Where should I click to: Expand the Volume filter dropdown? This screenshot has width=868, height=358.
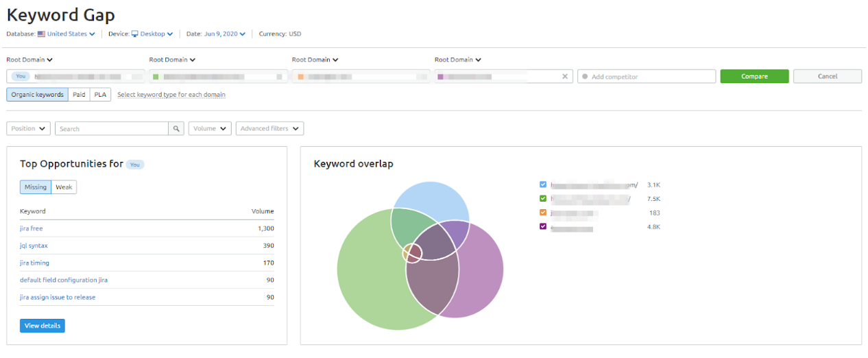[x=210, y=128]
